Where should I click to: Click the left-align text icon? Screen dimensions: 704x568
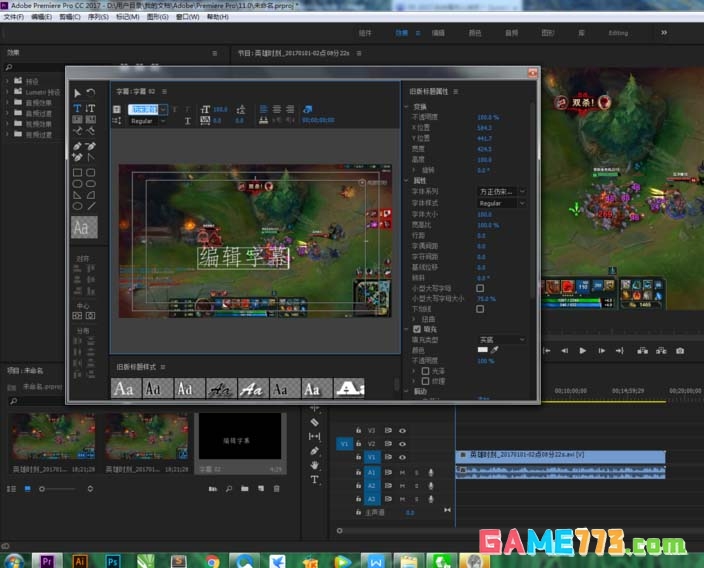pos(264,109)
